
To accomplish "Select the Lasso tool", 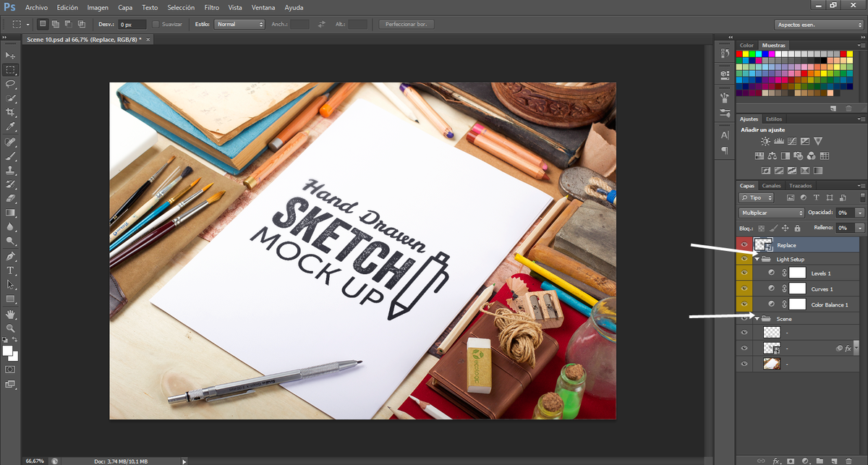I will pos(10,84).
